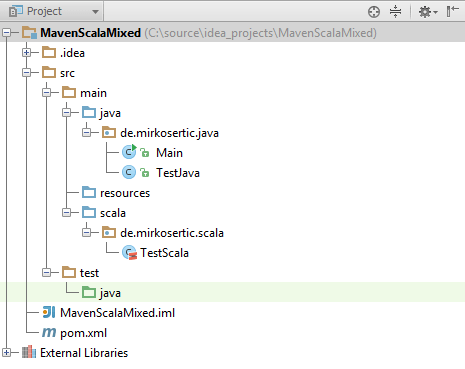Open the Project view dropdown
The width and height of the screenshot is (465, 369).
(x=95, y=12)
